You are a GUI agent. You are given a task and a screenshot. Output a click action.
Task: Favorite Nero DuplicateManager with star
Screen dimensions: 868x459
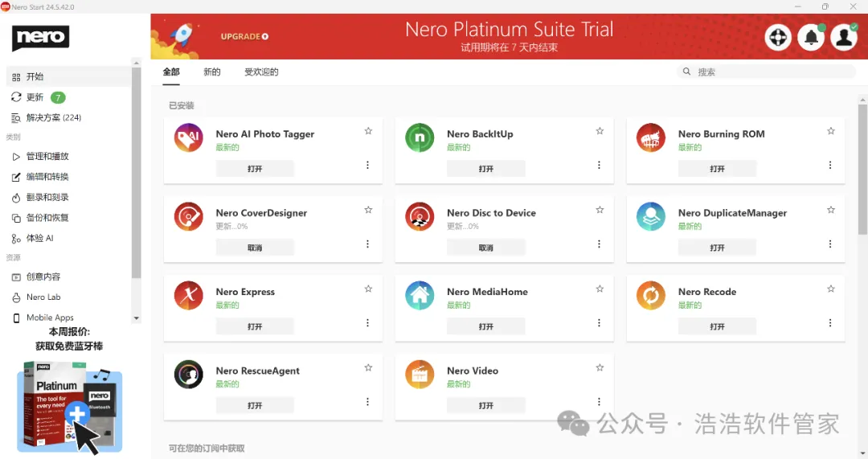click(831, 210)
